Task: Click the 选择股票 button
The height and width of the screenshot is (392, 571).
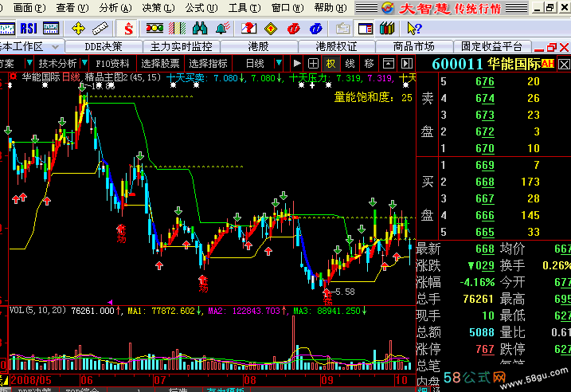Action: pyautogui.click(x=160, y=64)
